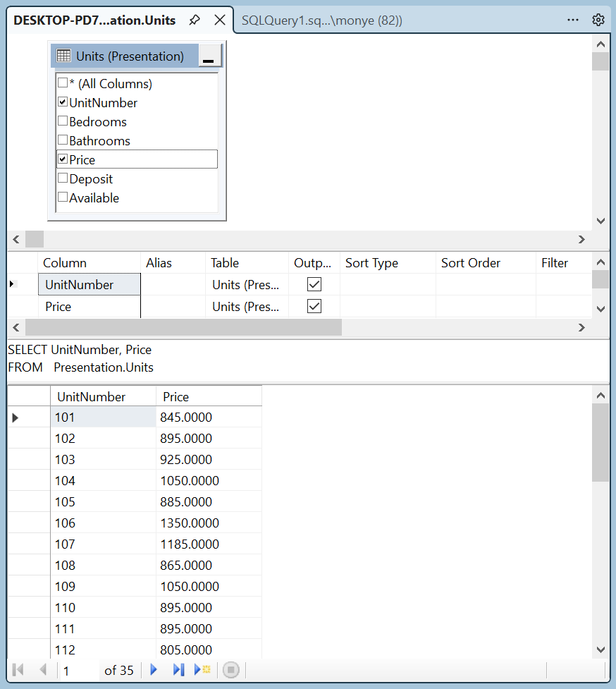The height and width of the screenshot is (689, 616).
Task: Click diagram pane scroll up arrow
Action: tap(600, 44)
